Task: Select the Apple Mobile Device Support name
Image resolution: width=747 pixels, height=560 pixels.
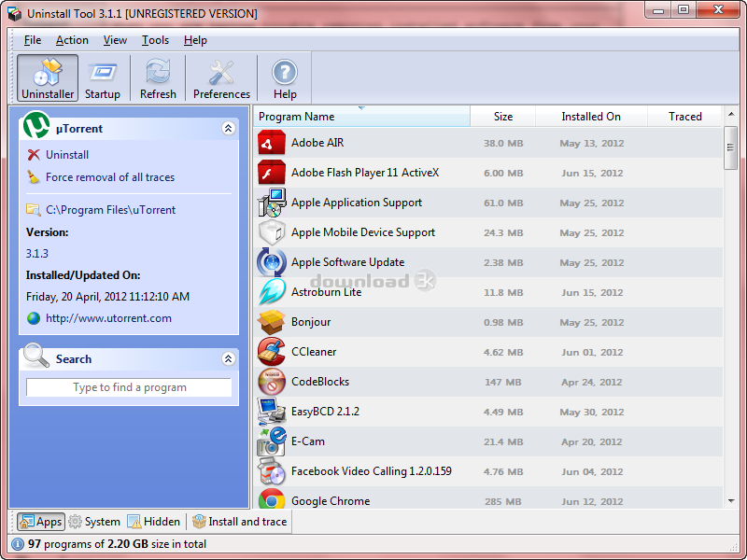Action: [x=363, y=232]
